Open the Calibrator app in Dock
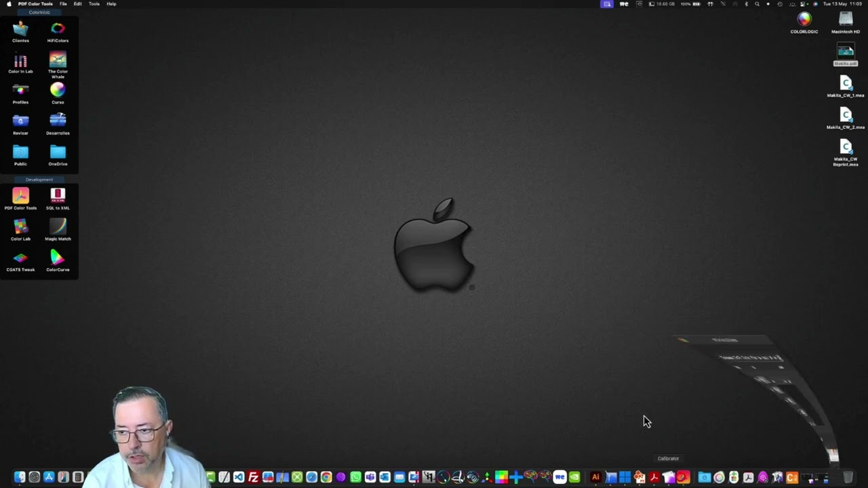The width and height of the screenshot is (868, 488). pyautogui.click(x=668, y=477)
